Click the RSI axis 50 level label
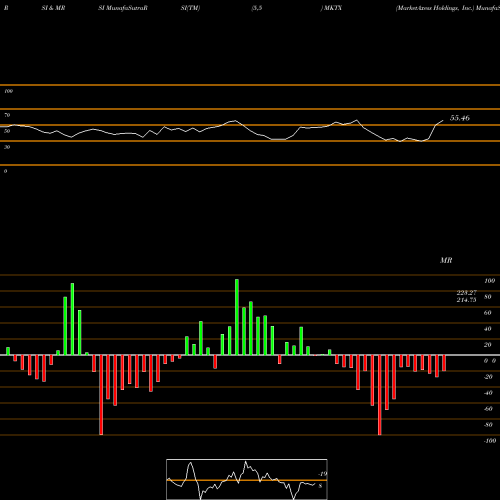 pyautogui.click(x=7, y=131)
